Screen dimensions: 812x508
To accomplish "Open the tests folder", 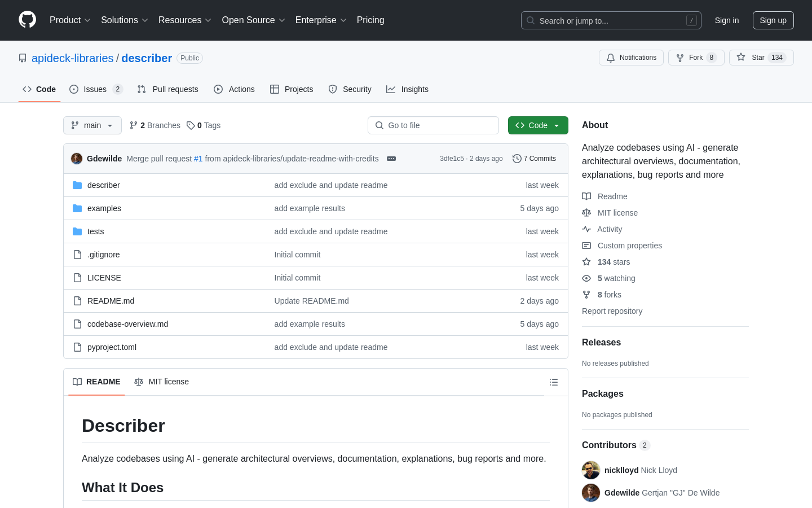I will (x=95, y=231).
